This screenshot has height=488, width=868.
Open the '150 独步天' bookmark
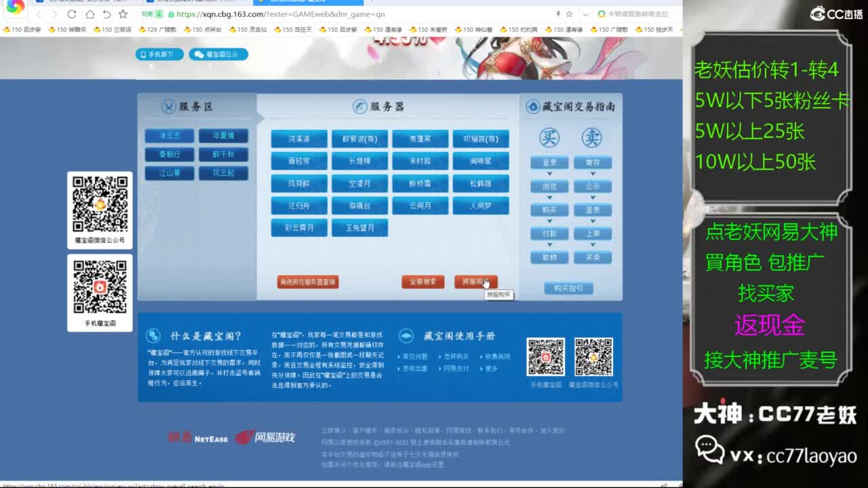click(654, 30)
